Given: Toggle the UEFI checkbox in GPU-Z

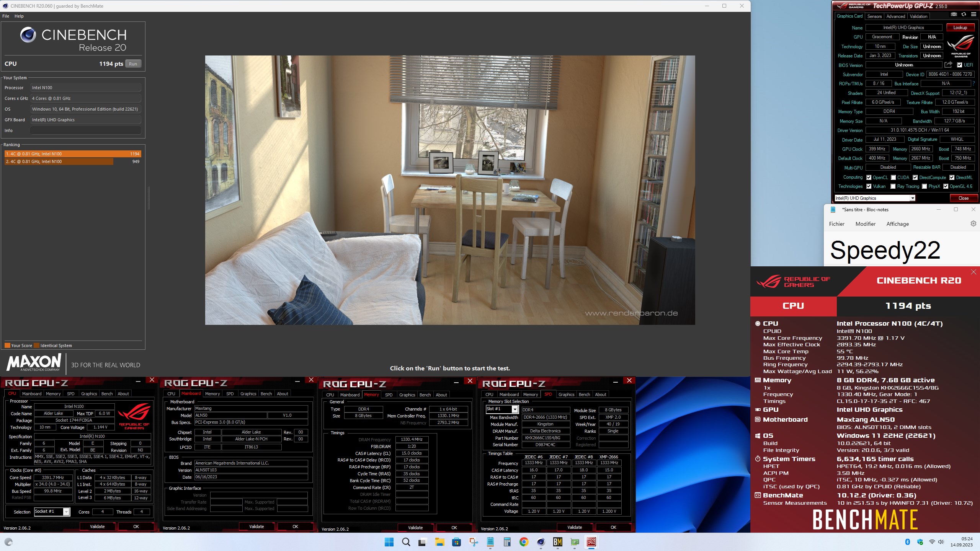Looking at the screenshot, I should coord(959,65).
